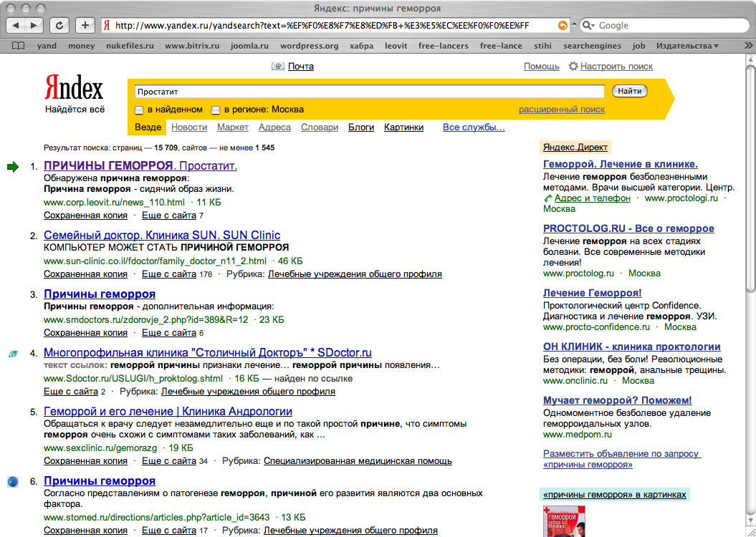756x537 pixels.
Task: Open Многопрофильная клиника Столичный Докторъ result
Action: pos(208,352)
